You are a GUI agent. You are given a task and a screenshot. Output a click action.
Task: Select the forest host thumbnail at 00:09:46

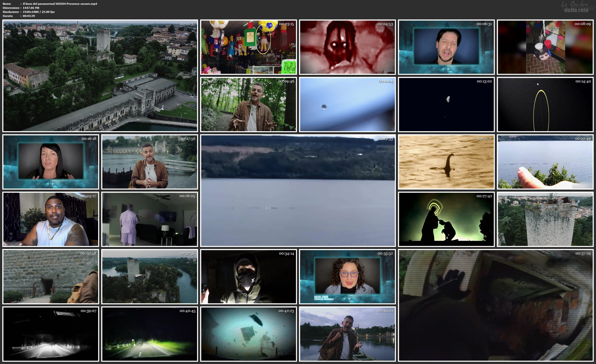248,104
